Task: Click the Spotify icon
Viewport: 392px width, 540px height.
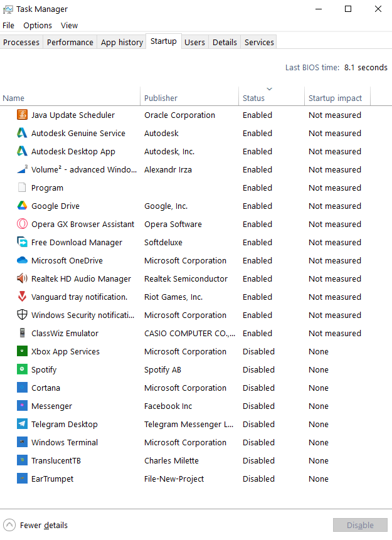Action: tap(22, 369)
